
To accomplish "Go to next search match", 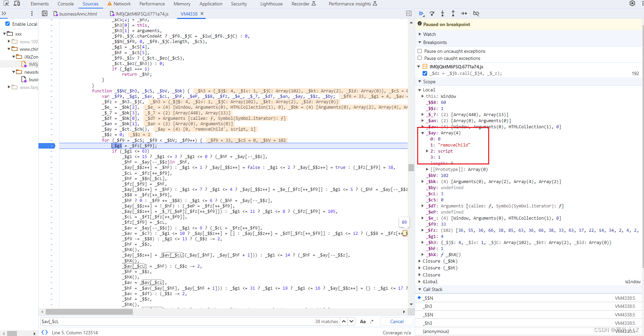I will point(352,321).
